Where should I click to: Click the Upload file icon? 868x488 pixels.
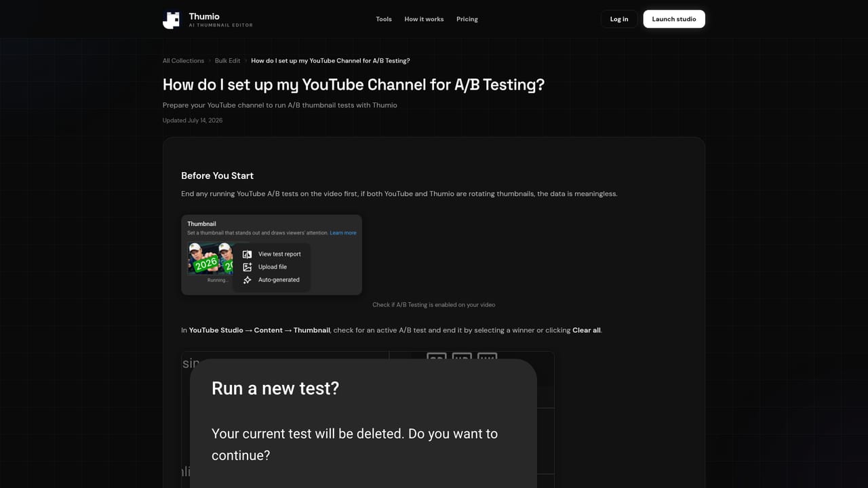pos(248,267)
